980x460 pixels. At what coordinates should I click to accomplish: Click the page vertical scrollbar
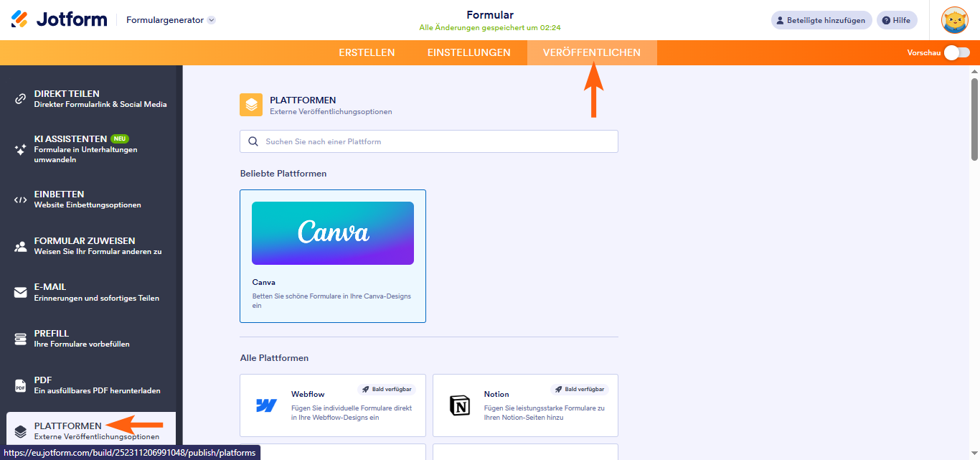(974, 118)
